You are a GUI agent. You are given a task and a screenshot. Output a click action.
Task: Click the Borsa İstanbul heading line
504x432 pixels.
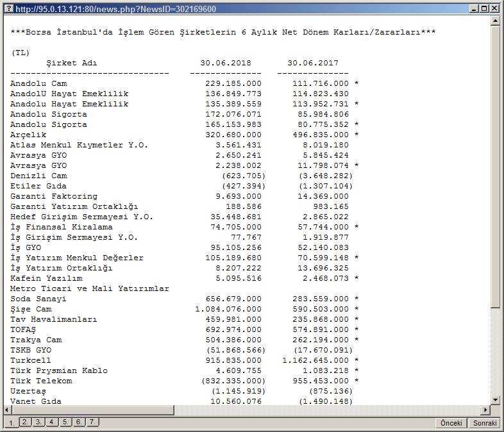[x=223, y=32]
